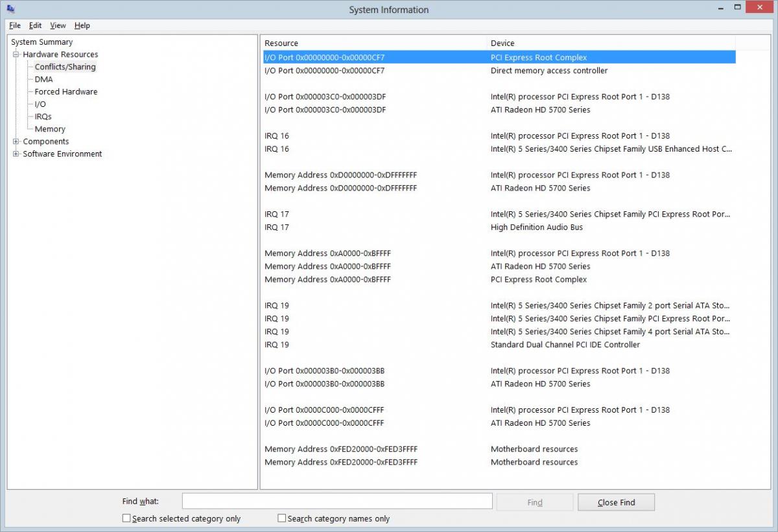Maximize the System Information window
This screenshot has height=532, width=778.
point(737,7)
